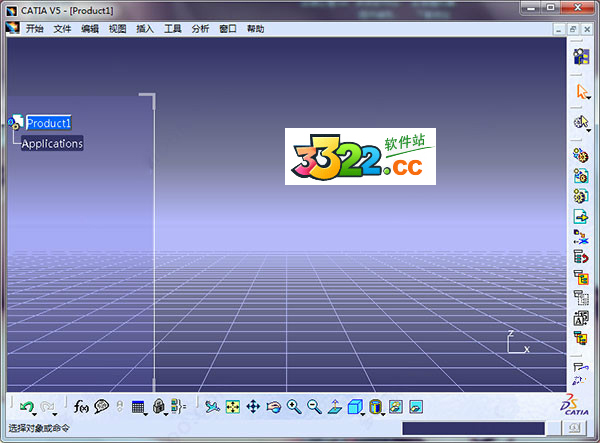Click the Existing Component arrow icon
Image resolution: width=600 pixels, height=443 pixels.
coord(581,217)
